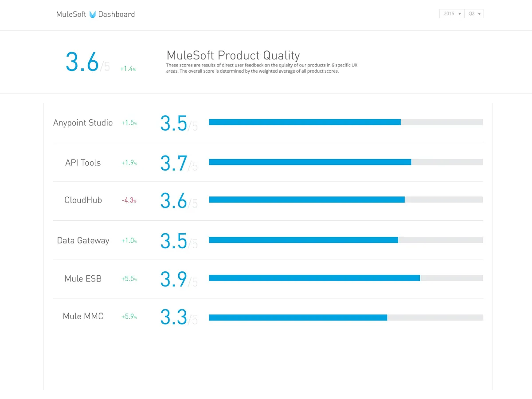The height and width of the screenshot is (399, 532).
Task: Open the Data Gateway product label
Action: [83, 240]
